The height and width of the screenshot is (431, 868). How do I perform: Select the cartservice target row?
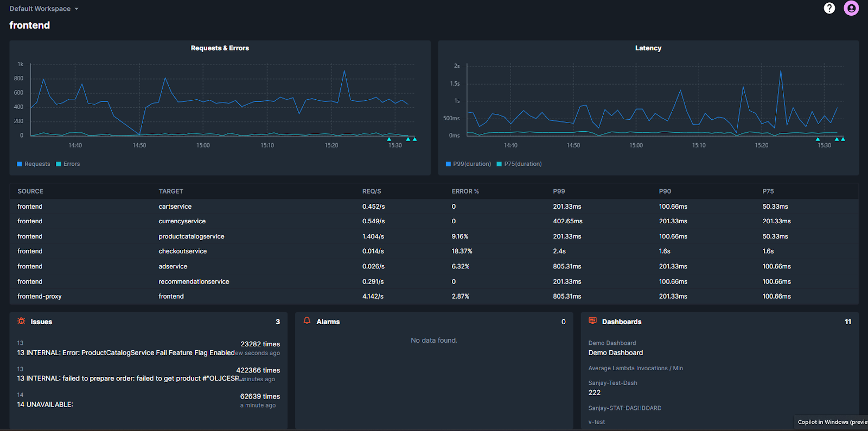coord(434,207)
